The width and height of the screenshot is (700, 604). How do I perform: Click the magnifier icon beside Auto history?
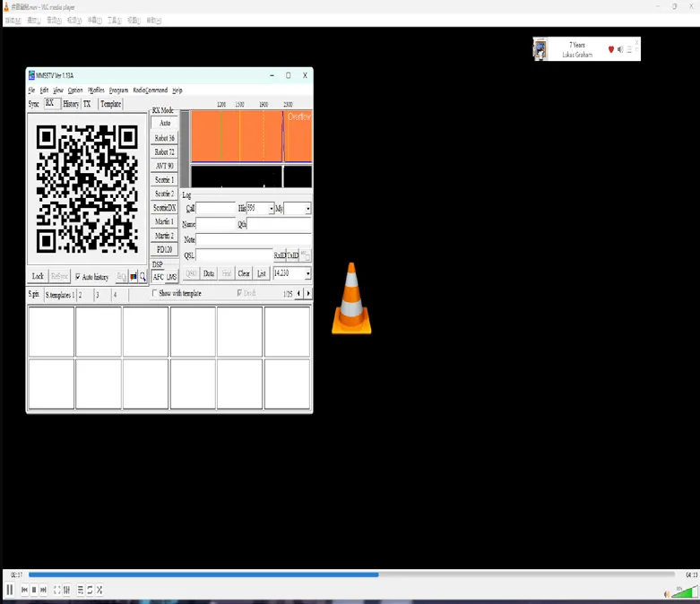coord(143,277)
